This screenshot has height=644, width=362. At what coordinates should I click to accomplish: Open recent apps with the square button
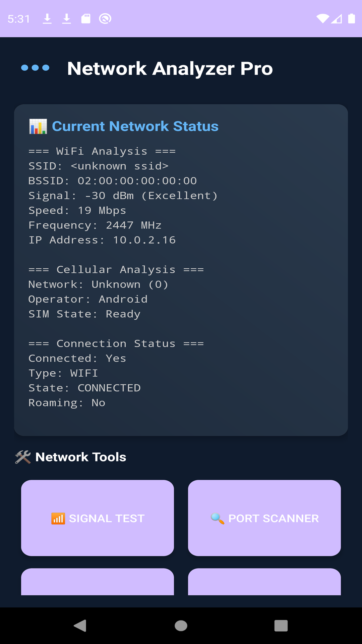pyautogui.click(x=281, y=626)
